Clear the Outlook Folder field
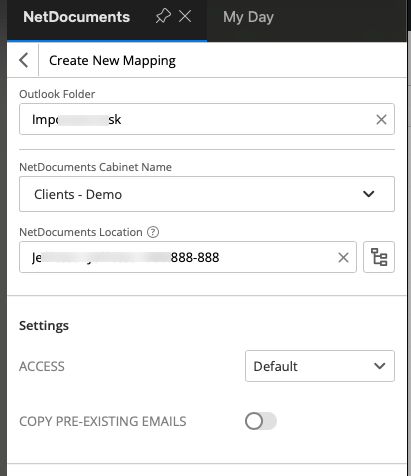The height and width of the screenshot is (476, 411). click(x=381, y=119)
